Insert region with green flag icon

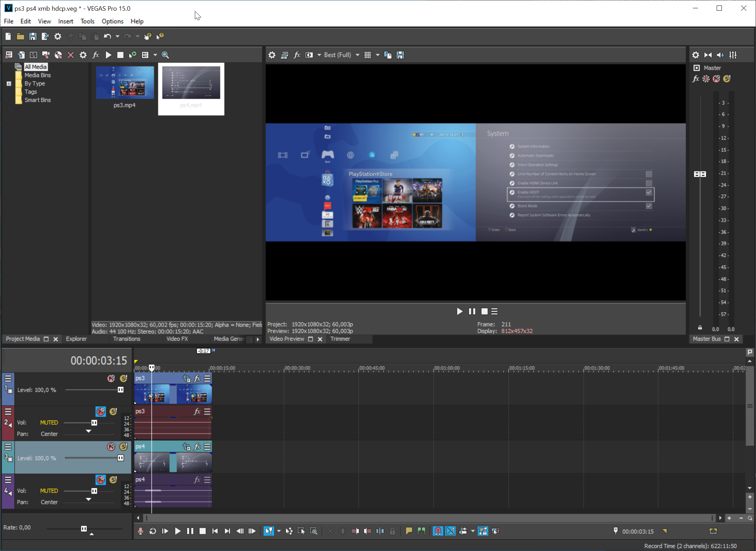pyautogui.click(x=421, y=531)
